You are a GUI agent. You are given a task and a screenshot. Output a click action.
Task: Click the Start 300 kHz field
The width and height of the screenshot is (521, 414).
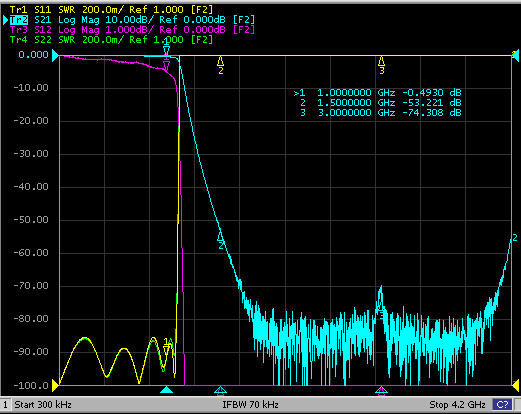43,405
